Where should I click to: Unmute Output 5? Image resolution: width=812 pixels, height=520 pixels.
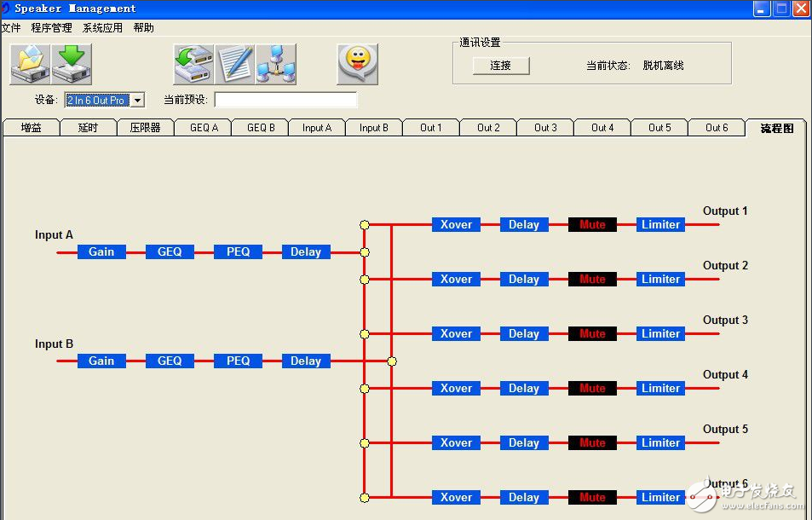click(x=592, y=442)
